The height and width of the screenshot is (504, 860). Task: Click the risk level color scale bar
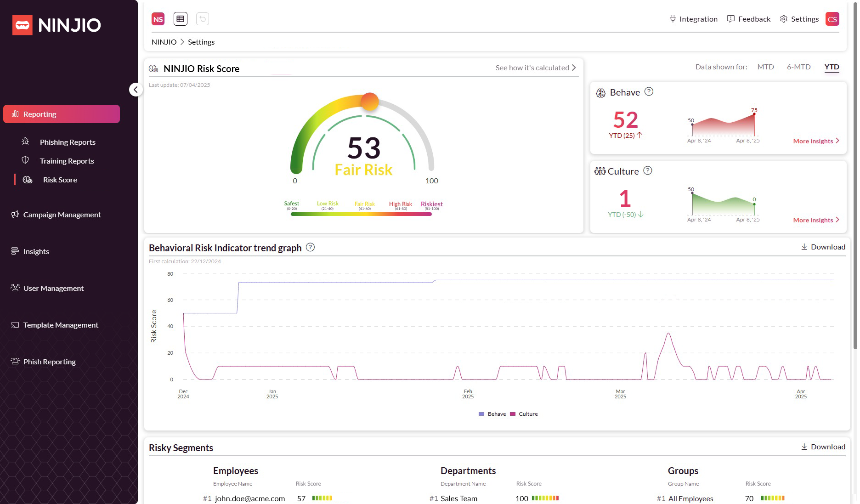pyautogui.click(x=361, y=214)
